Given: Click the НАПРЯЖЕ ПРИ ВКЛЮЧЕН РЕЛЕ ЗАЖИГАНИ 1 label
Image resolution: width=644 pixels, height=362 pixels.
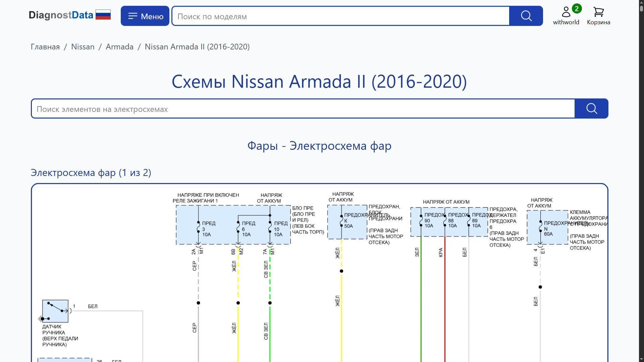Looking at the screenshot, I should (206, 198).
